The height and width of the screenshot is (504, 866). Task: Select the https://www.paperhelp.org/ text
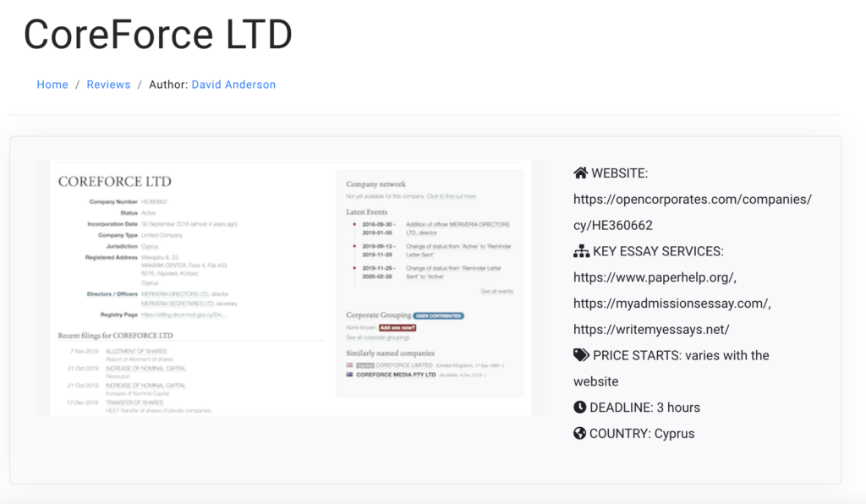tap(655, 277)
